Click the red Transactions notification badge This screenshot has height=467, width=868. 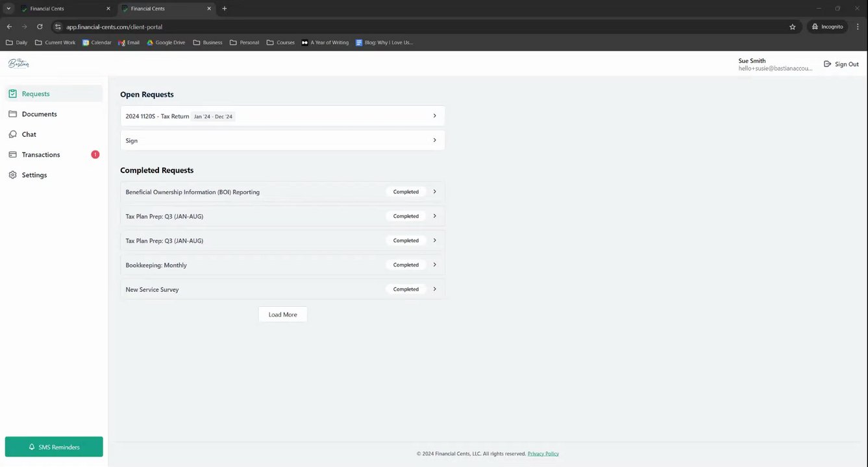(95, 154)
